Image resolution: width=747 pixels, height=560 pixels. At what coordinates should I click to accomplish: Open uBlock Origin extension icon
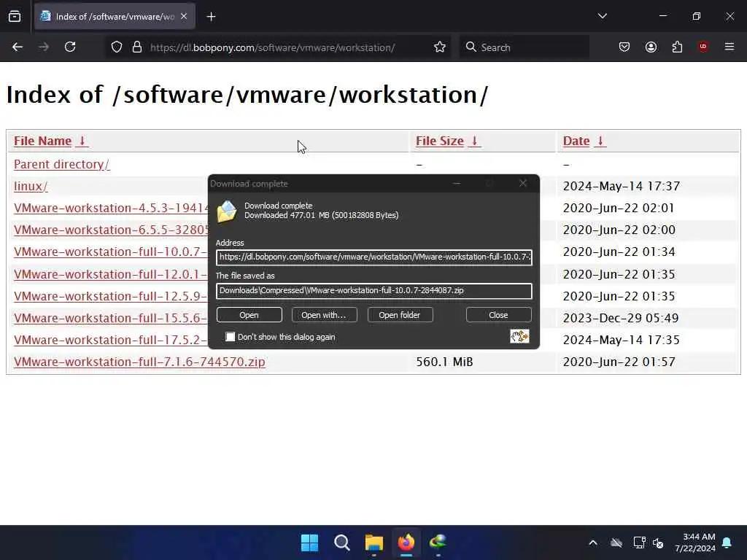tap(703, 47)
